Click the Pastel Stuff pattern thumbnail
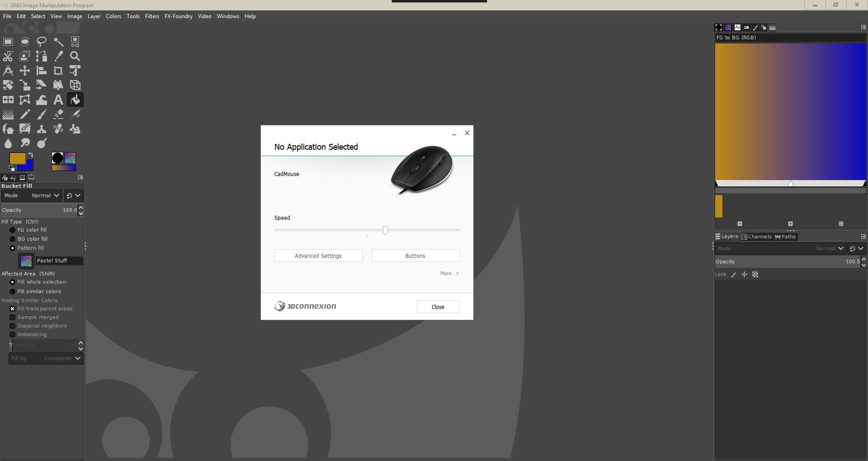868x461 pixels. (26, 261)
